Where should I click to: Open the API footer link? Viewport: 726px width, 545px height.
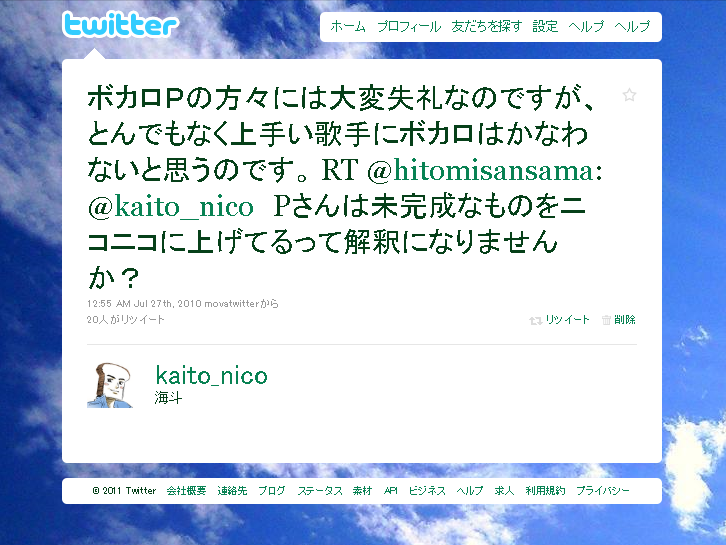390,490
